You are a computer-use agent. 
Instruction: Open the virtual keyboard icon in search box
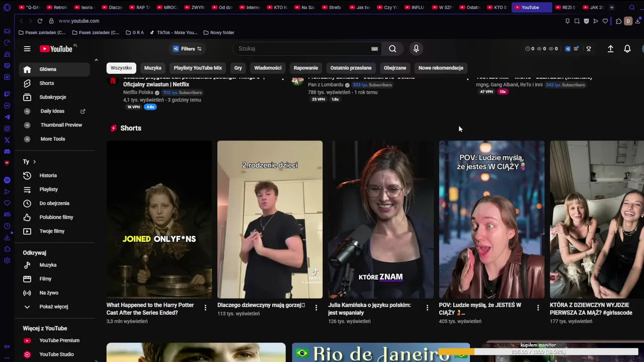click(374, 49)
